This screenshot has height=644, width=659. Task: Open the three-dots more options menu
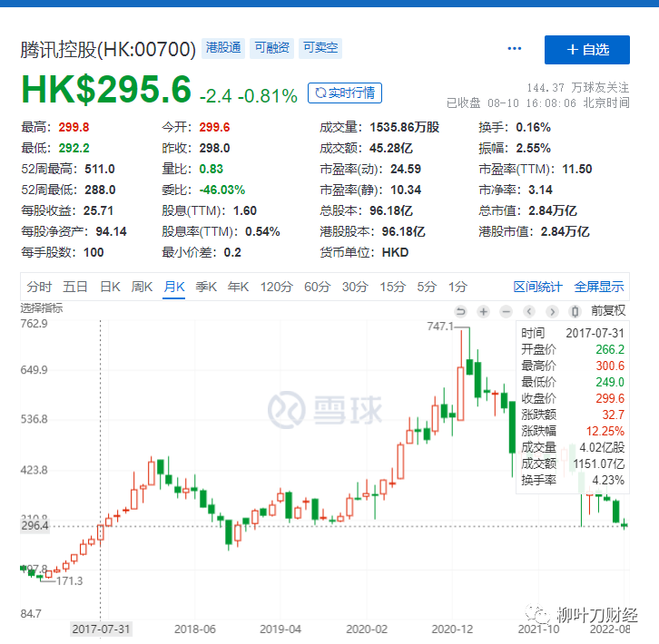tap(514, 49)
